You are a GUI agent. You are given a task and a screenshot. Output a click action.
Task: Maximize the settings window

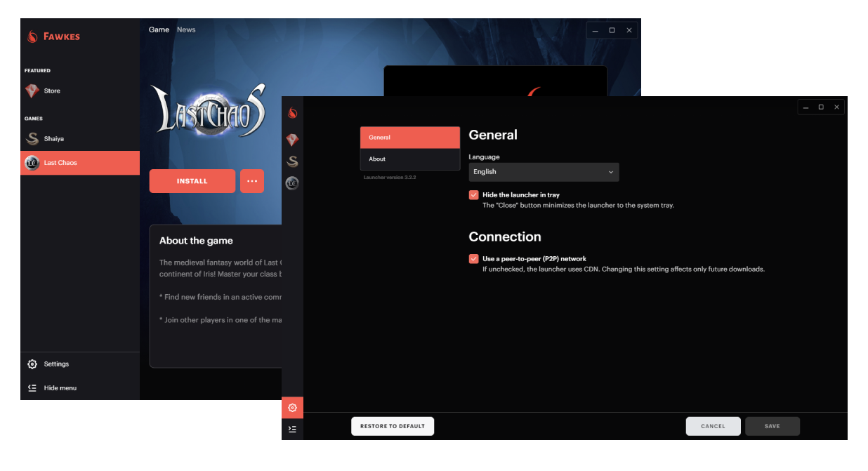821,107
